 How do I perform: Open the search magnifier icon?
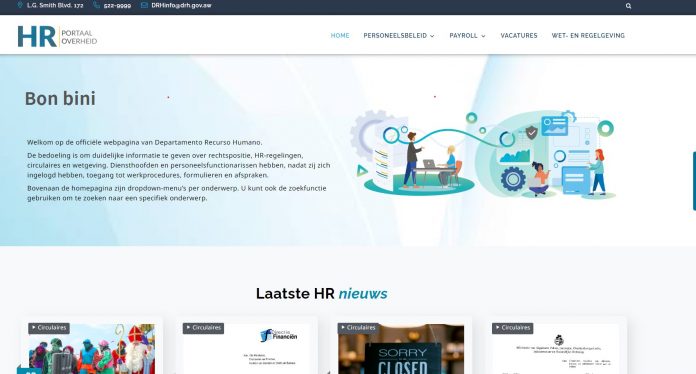coord(628,6)
